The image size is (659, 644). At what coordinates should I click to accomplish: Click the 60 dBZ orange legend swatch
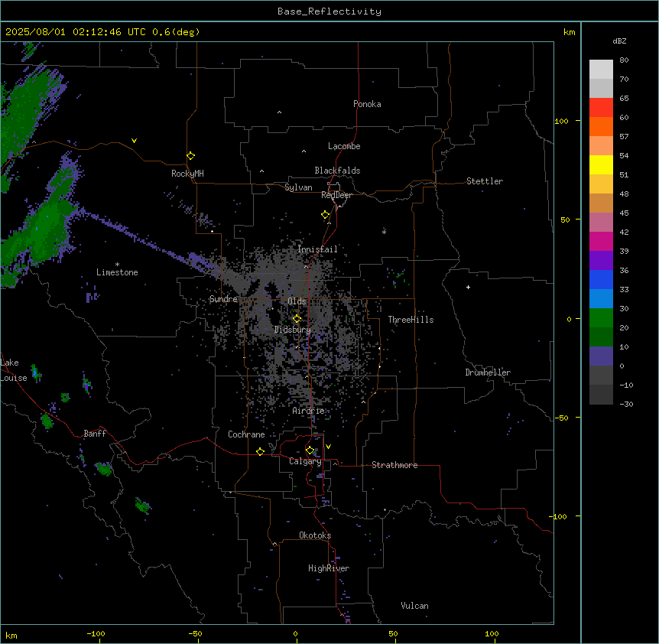601,126
